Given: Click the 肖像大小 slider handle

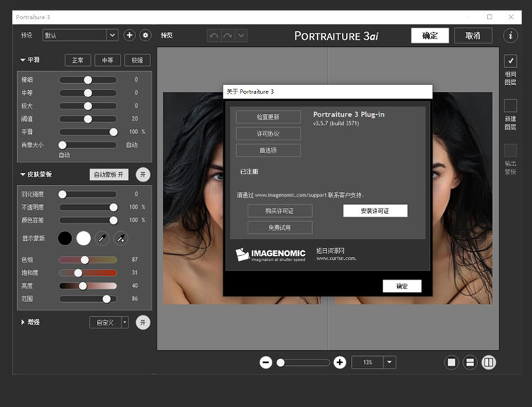Looking at the screenshot, I should point(62,145).
